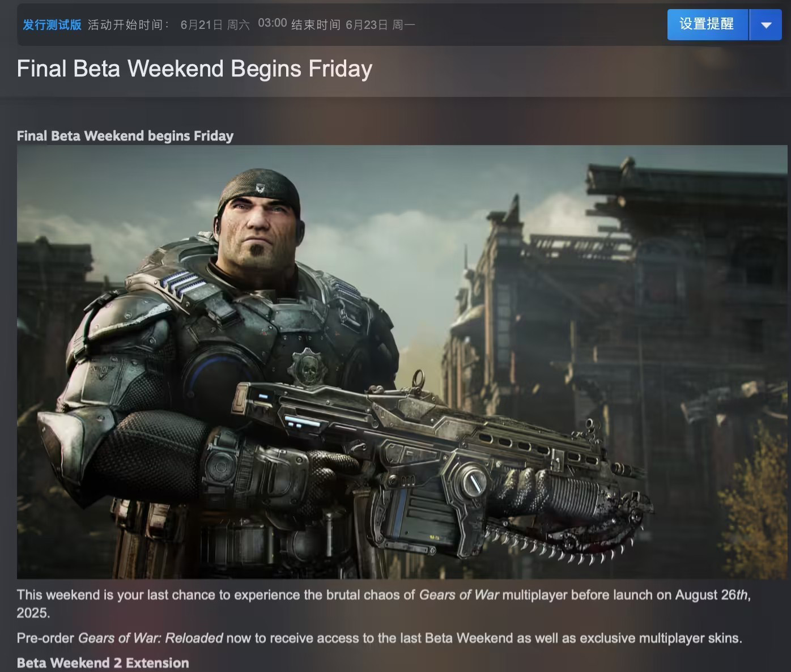
Task: Click the 设置提醒 reminder button
Action: 708,24
